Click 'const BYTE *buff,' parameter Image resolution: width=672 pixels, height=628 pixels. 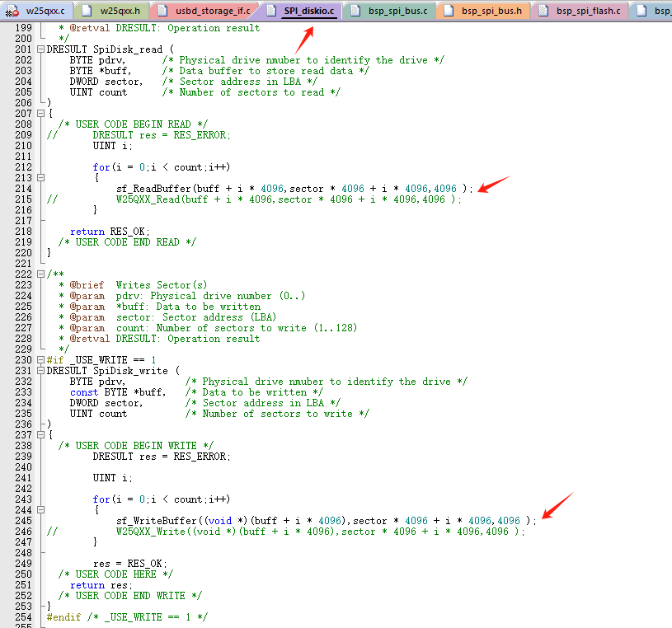coord(118,392)
